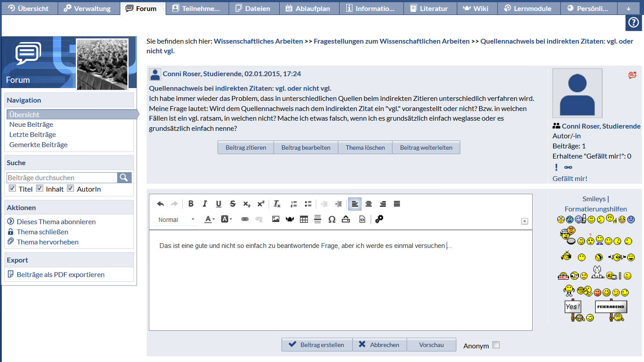Apply italic formatting in the editor
The height and width of the screenshot is (362, 644).
tap(205, 204)
